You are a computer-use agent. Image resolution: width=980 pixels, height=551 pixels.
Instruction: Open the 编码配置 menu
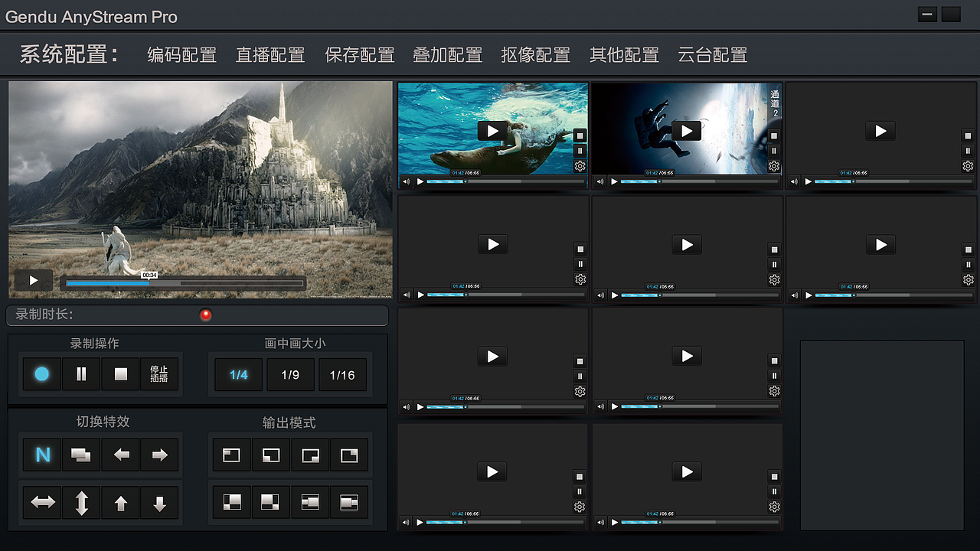[x=182, y=55]
